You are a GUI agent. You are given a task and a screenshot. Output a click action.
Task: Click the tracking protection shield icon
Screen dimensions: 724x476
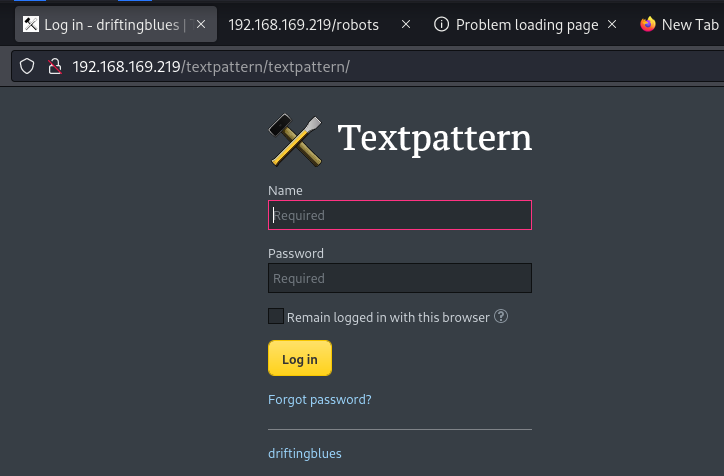click(27, 66)
